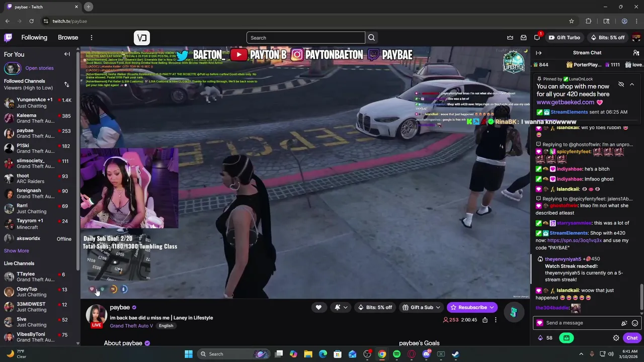Open the Following tab

34,38
